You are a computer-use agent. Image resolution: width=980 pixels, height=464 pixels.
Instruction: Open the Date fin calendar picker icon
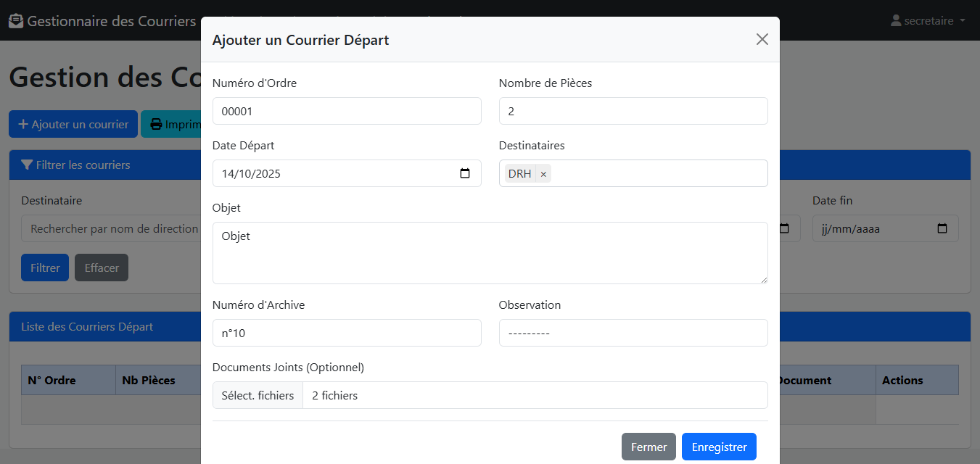[942, 228]
